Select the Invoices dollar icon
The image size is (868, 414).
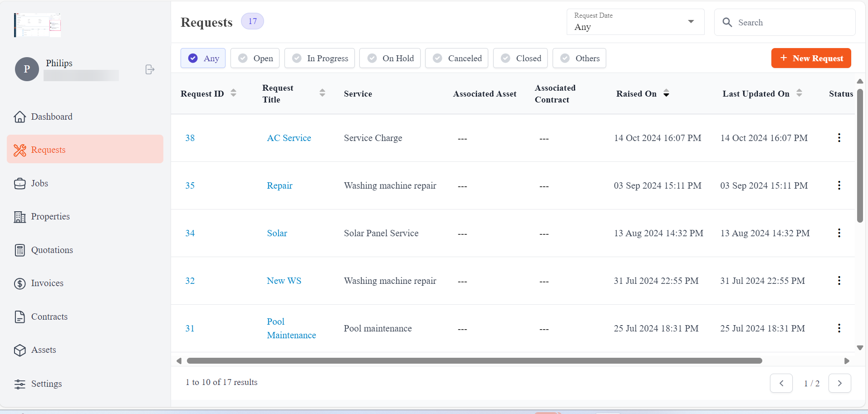[20, 283]
